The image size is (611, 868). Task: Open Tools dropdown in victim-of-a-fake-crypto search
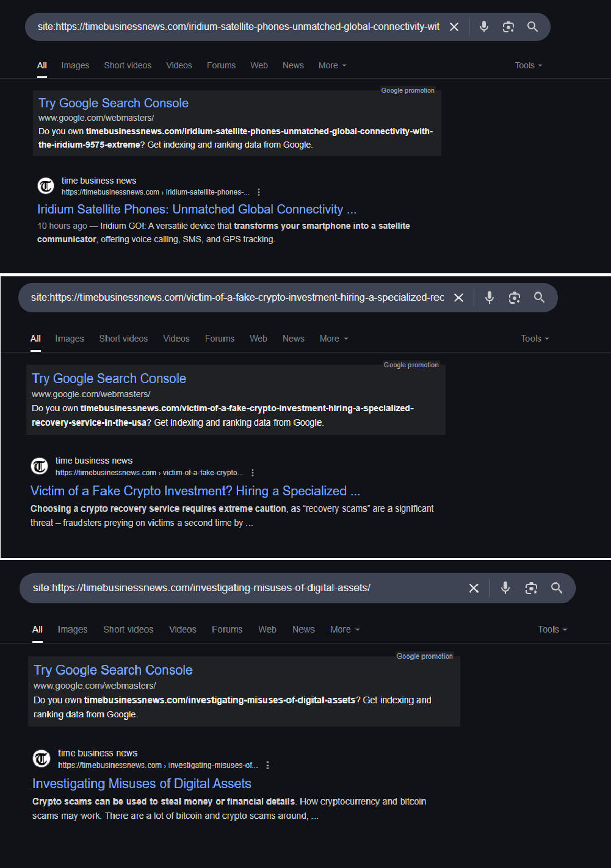534,339
